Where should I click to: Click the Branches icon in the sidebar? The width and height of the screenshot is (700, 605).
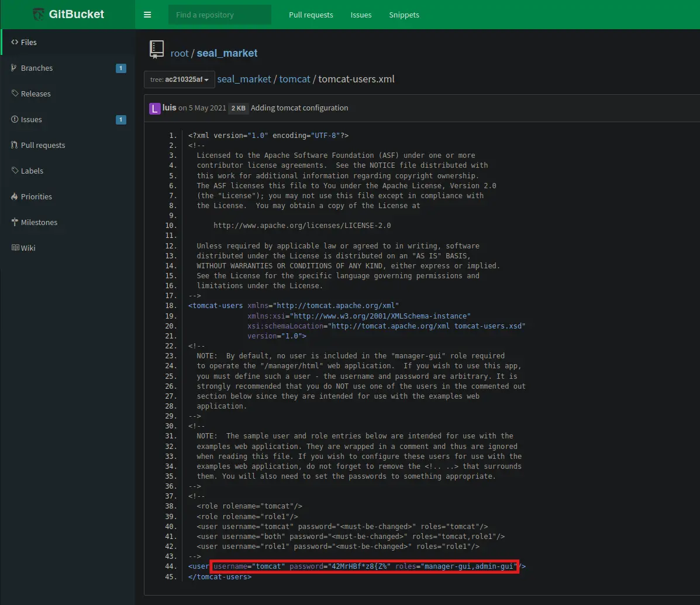click(14, 68)
